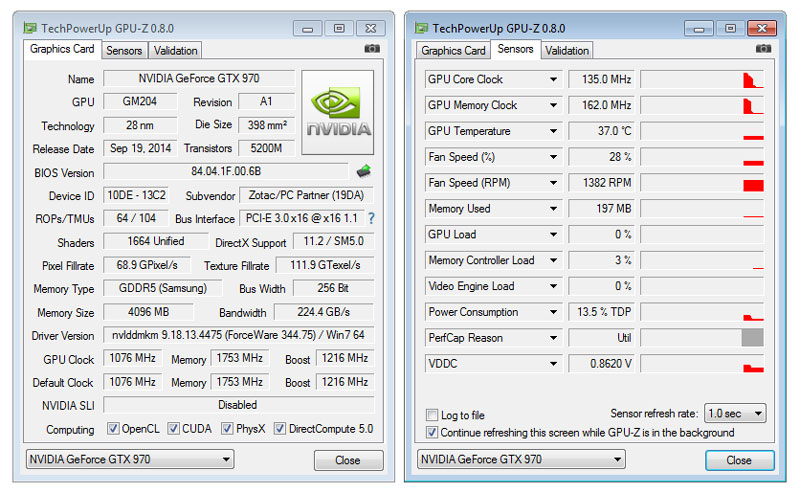Open the VDDC sensor dropdown
This screenshot has width=800, height=493.
(x=553, y=364)
